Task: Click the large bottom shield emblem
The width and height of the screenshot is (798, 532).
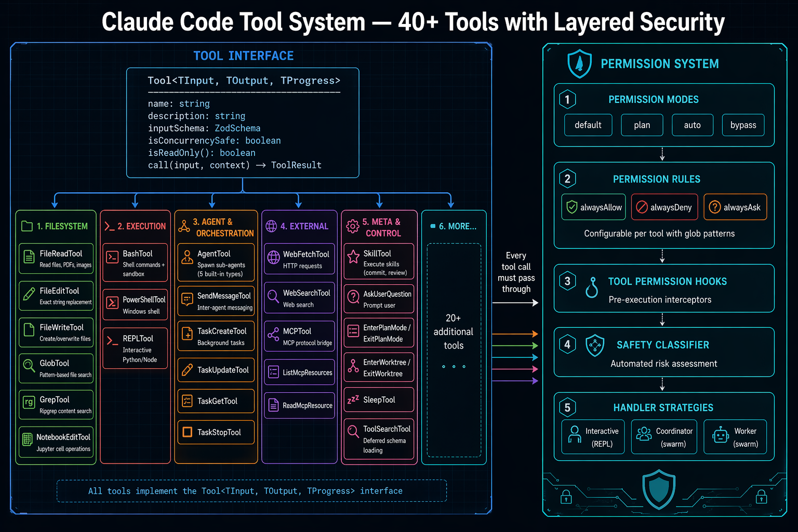Action: 659,489
